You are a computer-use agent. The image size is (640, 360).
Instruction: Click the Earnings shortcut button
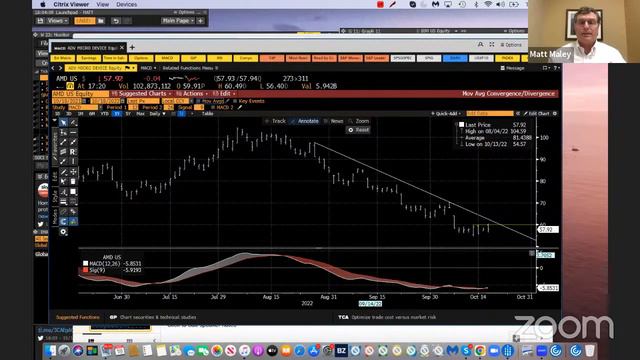pyautogui.click(x=89, y=58)
